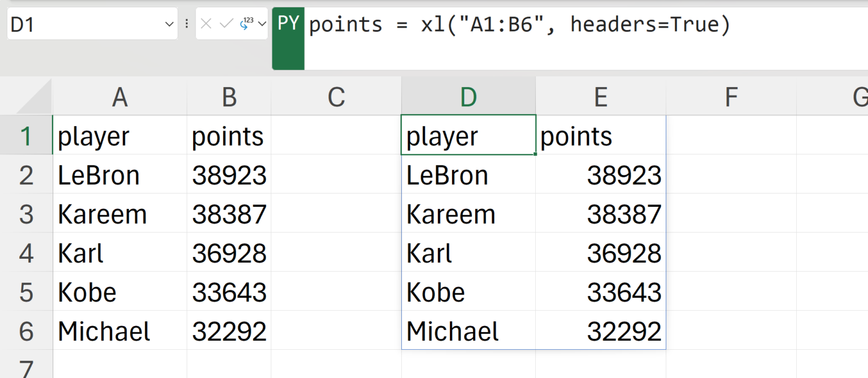Click cell E1 points header in output
Screen dimensions: 868x378
pos(600,137)
